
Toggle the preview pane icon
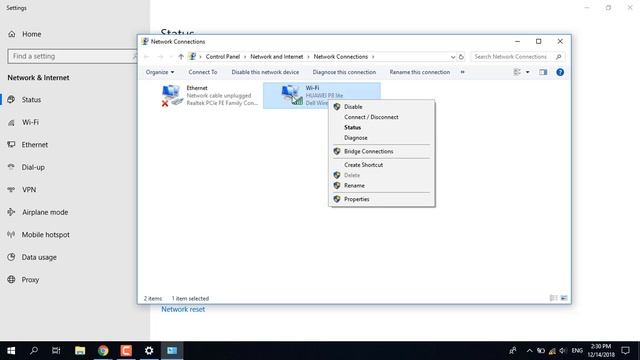point(543,72)
